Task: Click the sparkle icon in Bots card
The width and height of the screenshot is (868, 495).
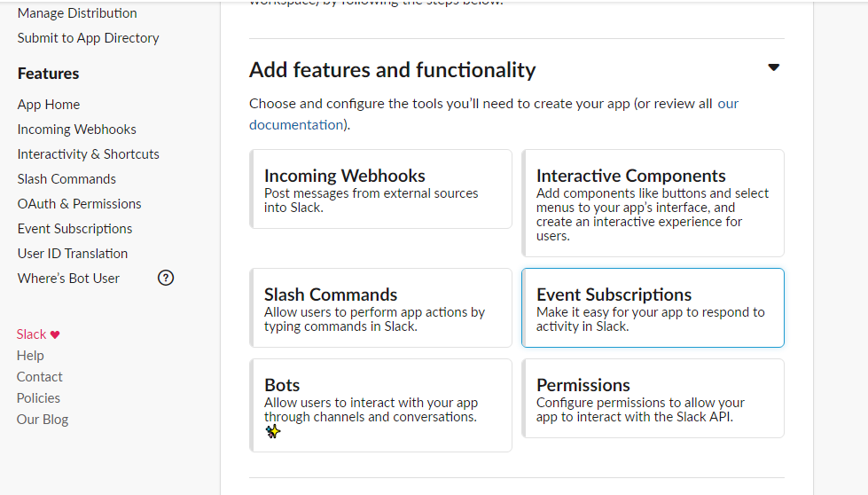Action: coord(272,431)
